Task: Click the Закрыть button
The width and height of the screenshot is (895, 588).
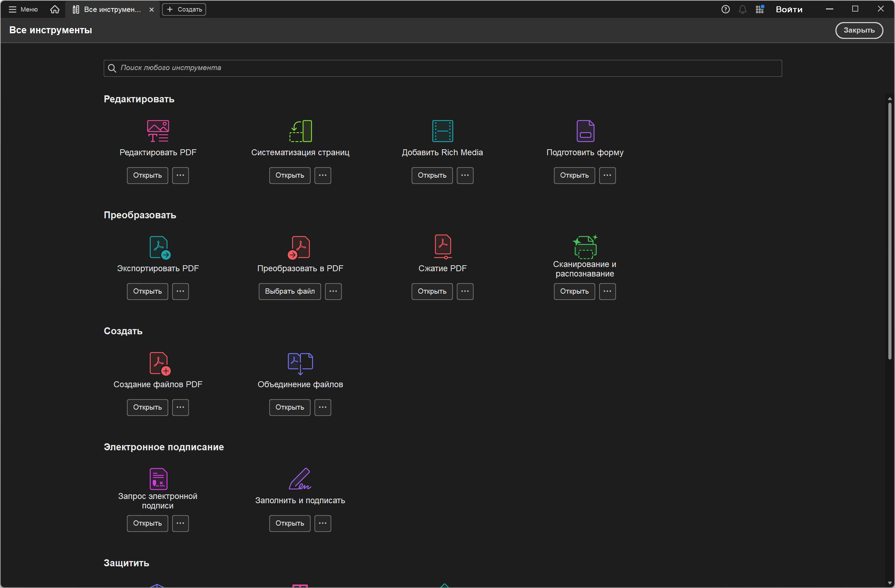Action: 859,30
